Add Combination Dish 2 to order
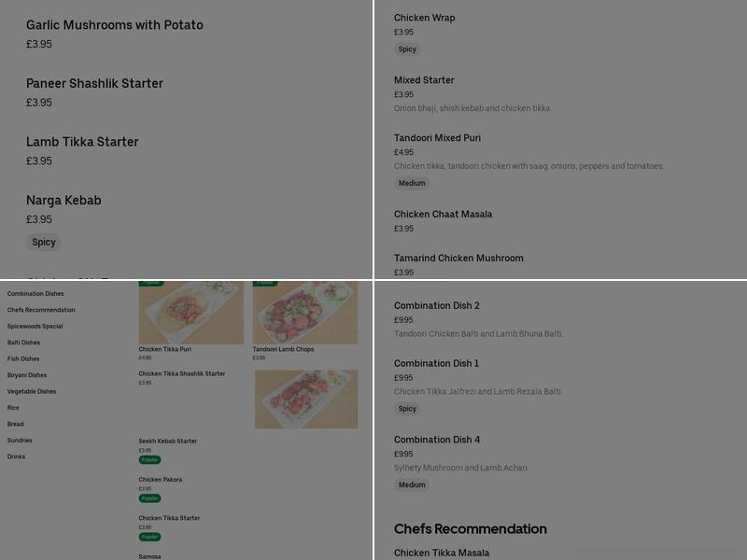 tap(437, 306)
